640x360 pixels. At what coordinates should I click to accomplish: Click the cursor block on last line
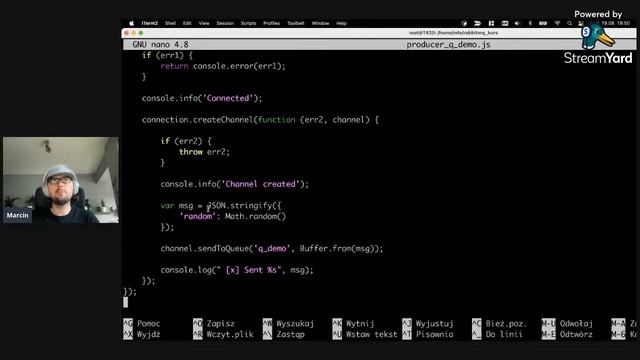coord(125,302)
